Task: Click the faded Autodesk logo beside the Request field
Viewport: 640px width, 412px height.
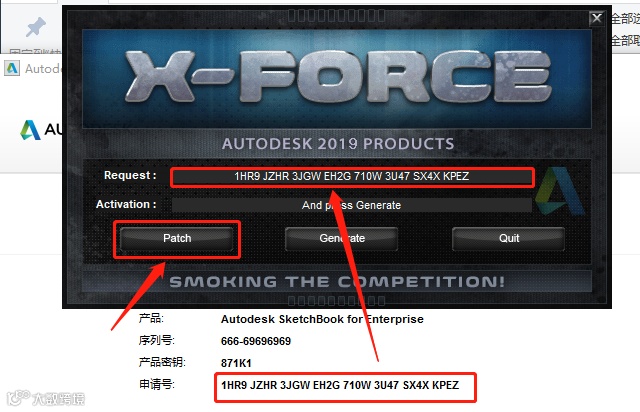Action: (x=560, y=190)
